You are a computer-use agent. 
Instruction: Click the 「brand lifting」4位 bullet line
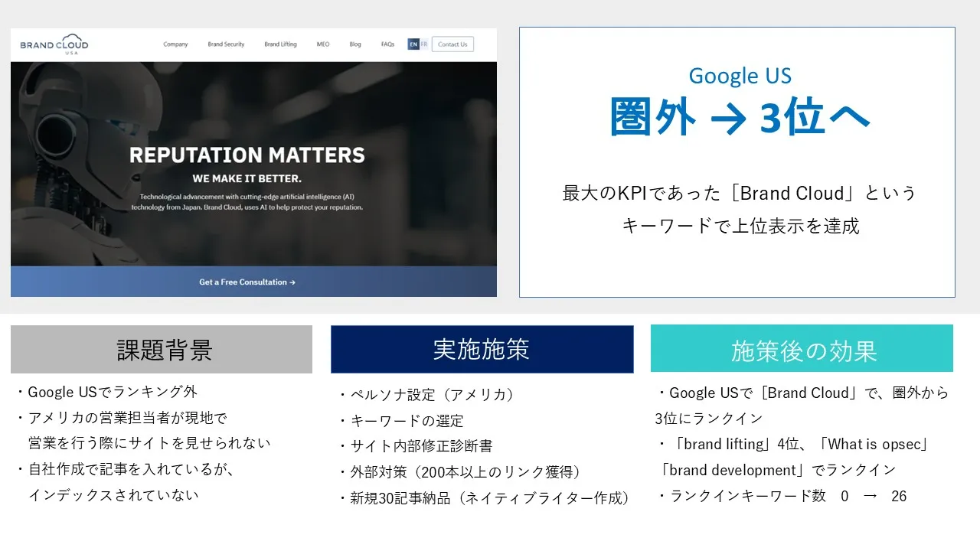coord(794,444)
